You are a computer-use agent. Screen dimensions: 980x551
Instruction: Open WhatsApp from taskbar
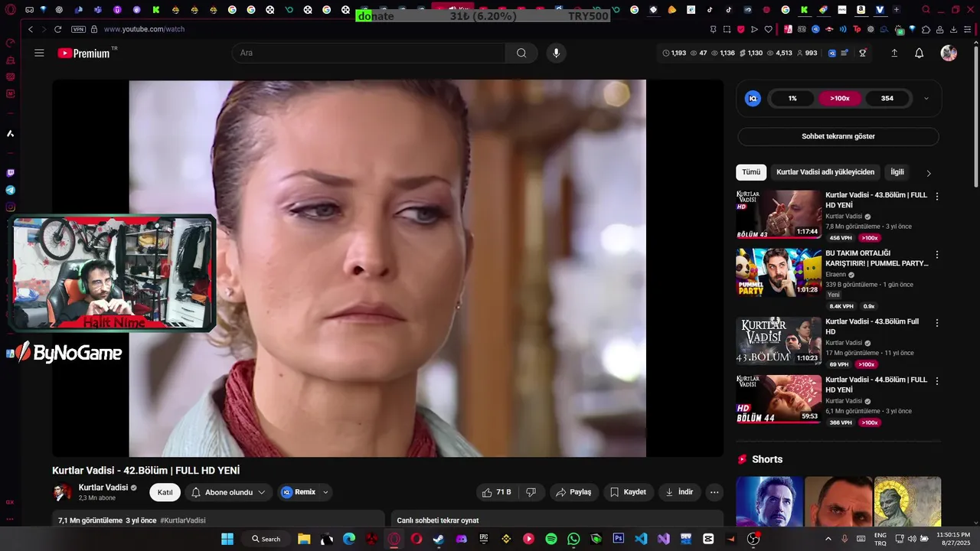coord(573,539)
